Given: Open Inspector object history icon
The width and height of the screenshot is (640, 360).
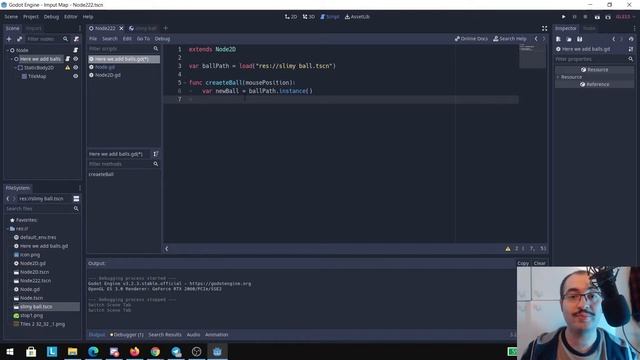Looking at the screenshot, I should click(631, 39).
